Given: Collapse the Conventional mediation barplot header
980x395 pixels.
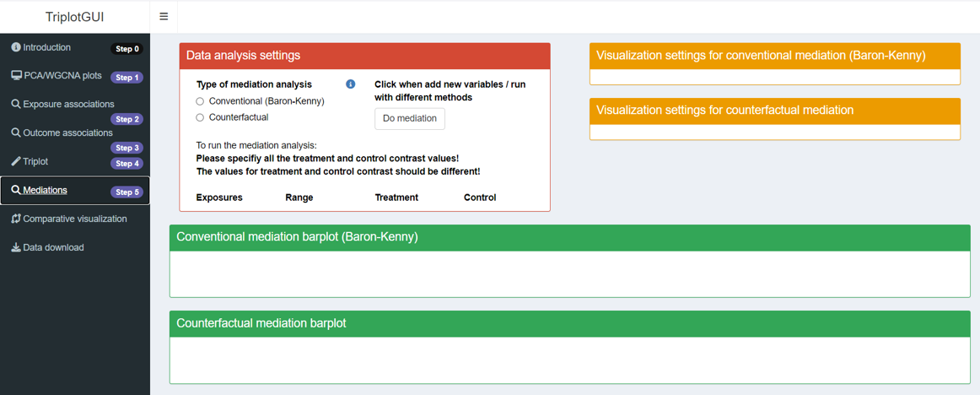Looking at the screenshot, I should click(569, 237).
